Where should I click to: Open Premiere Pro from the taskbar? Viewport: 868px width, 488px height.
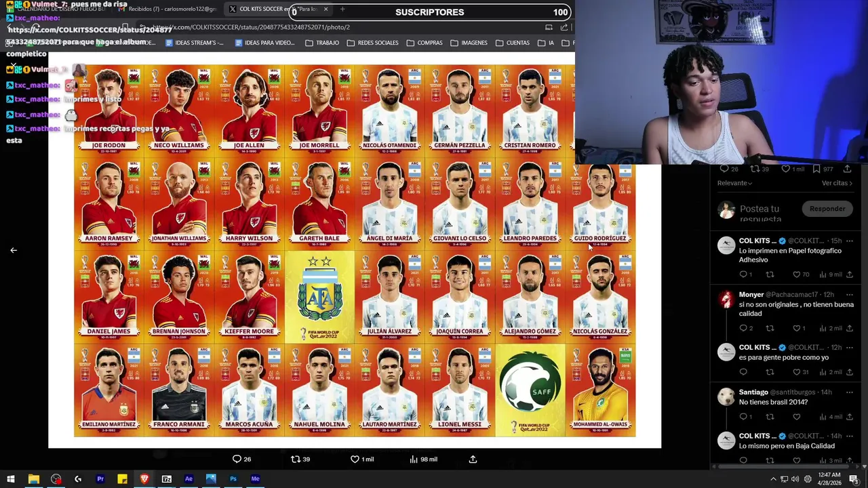pos(100,479)
